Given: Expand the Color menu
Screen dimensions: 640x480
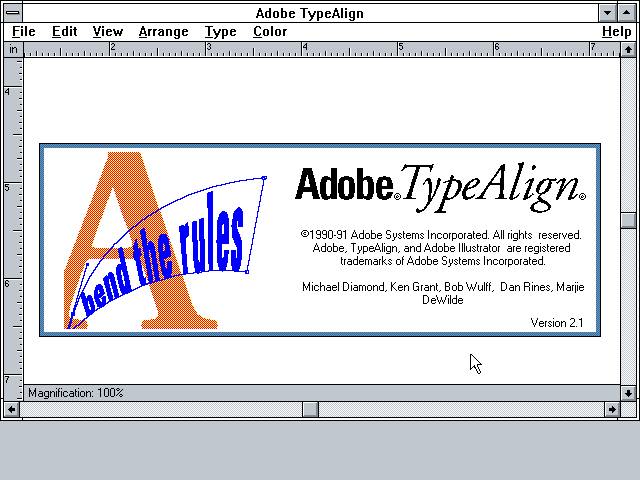Looking at the screenshot, I should 270,31.
